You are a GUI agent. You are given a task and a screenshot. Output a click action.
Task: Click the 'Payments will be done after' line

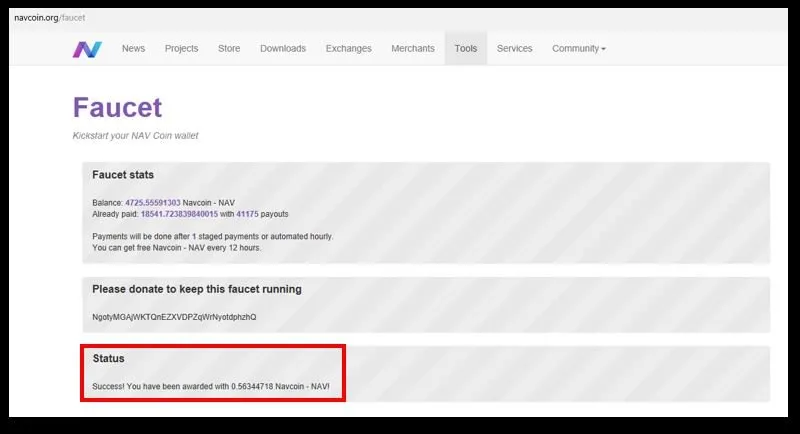click(x=213, y=237)
